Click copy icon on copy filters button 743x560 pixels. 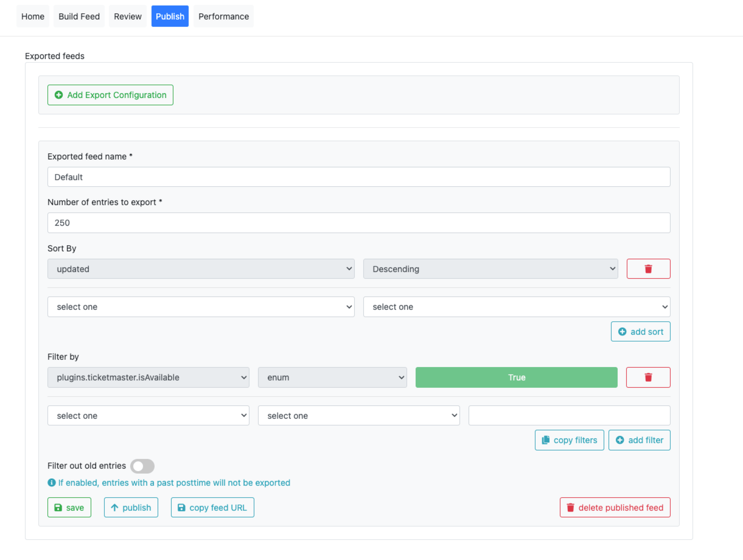546,440
